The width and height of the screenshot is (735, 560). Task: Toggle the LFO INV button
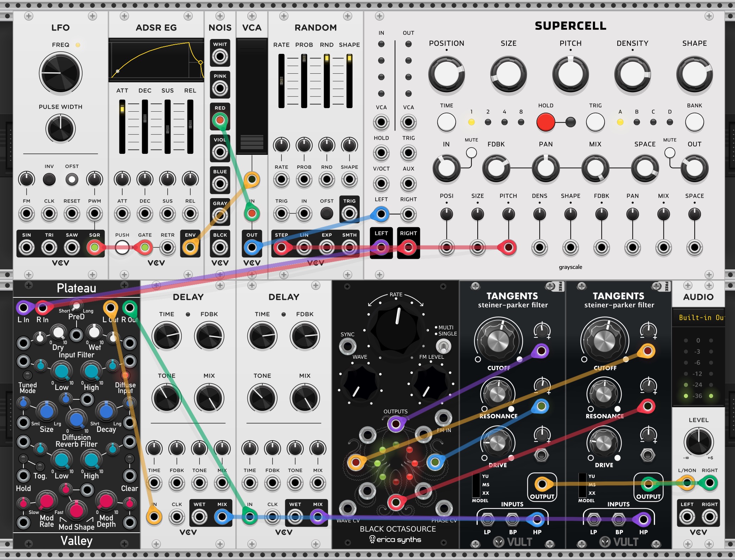(x=49, y=180)
